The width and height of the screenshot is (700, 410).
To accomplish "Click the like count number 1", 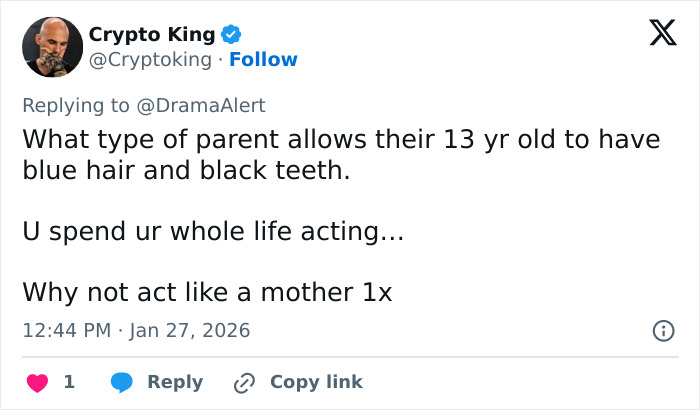I will [69, 382].
